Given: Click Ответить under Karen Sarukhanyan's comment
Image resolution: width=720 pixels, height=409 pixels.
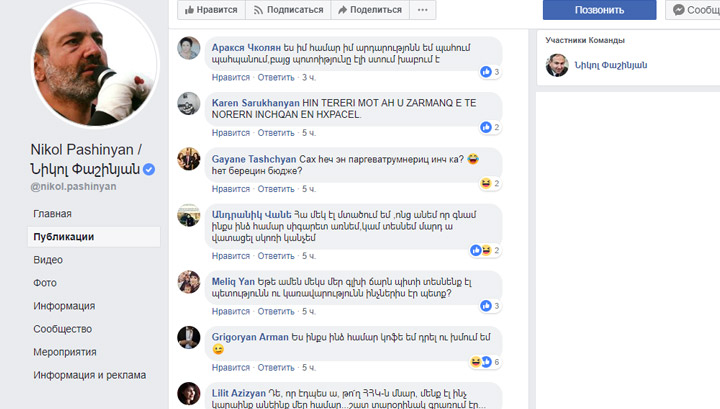Looking at the screenshot, I should pos(276,133).
